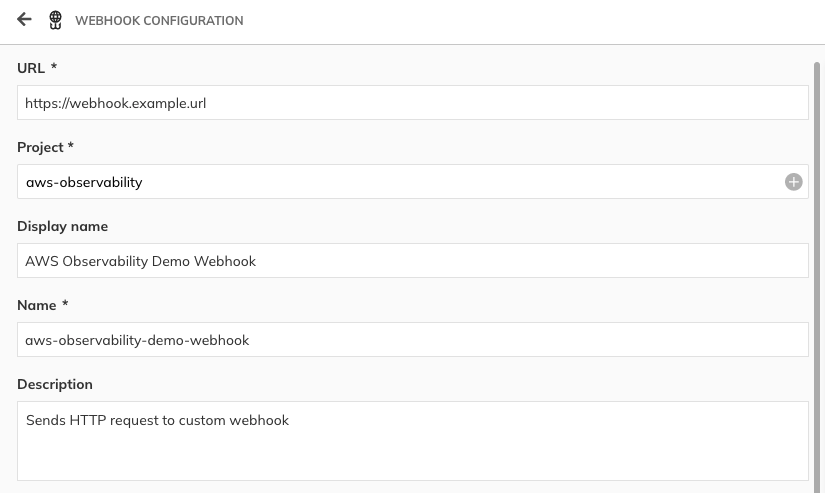Select the aws-observability project value text

[x=84, y=182]
